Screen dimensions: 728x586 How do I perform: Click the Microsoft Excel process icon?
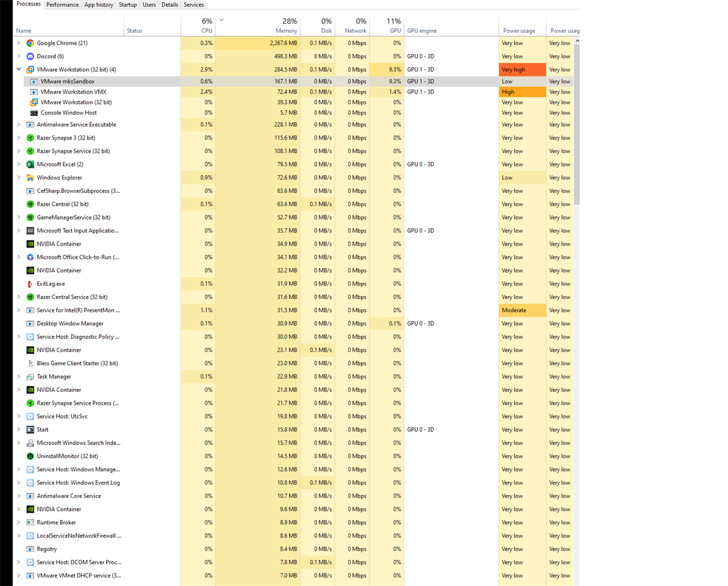click(x=30, y=164)
